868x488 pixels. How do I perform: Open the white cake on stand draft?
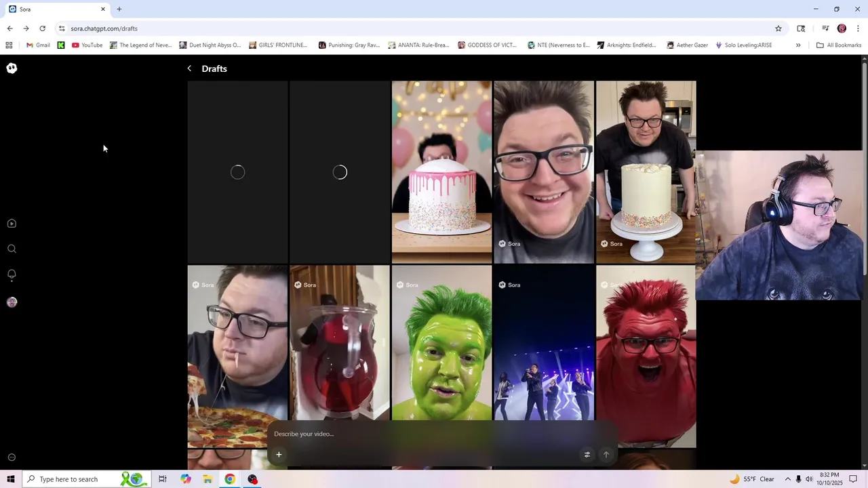pos(646,172)
